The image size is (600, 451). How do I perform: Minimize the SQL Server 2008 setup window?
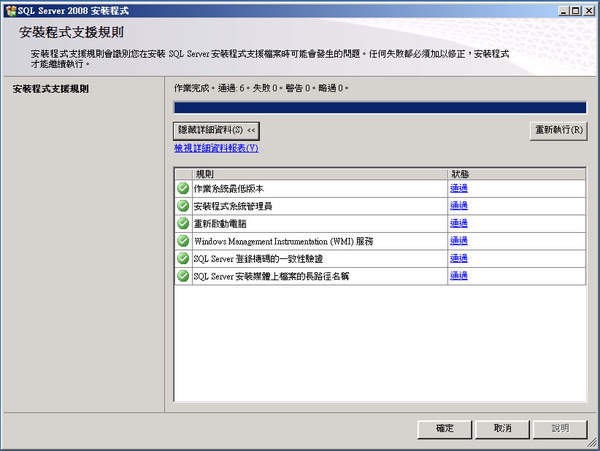pyautogui.click(x=563, y=11)
